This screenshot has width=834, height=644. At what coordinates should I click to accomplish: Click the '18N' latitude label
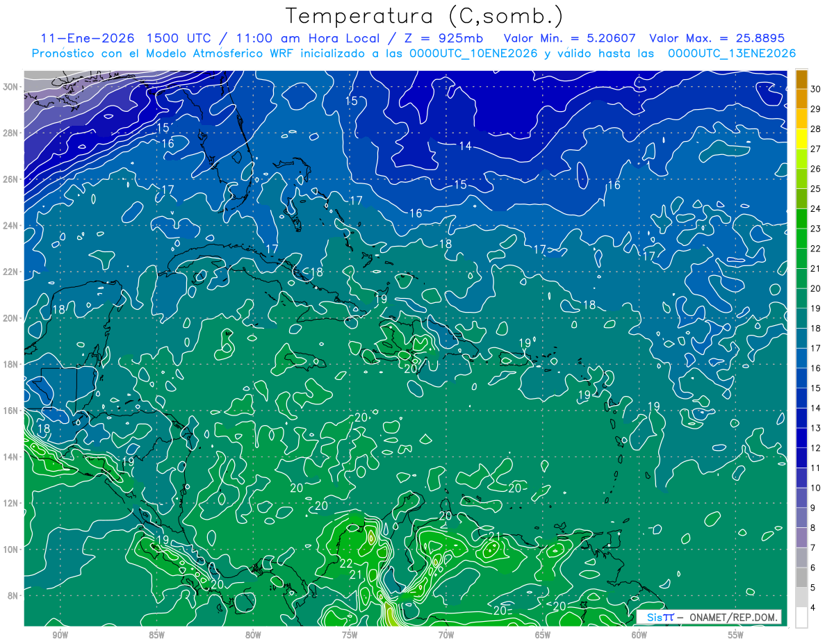pos(12,364)
